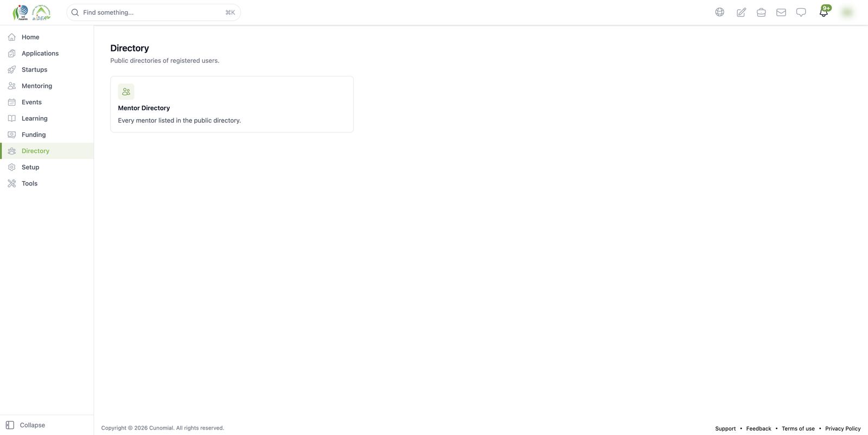Open the Funding menu label

click(34, 135)
